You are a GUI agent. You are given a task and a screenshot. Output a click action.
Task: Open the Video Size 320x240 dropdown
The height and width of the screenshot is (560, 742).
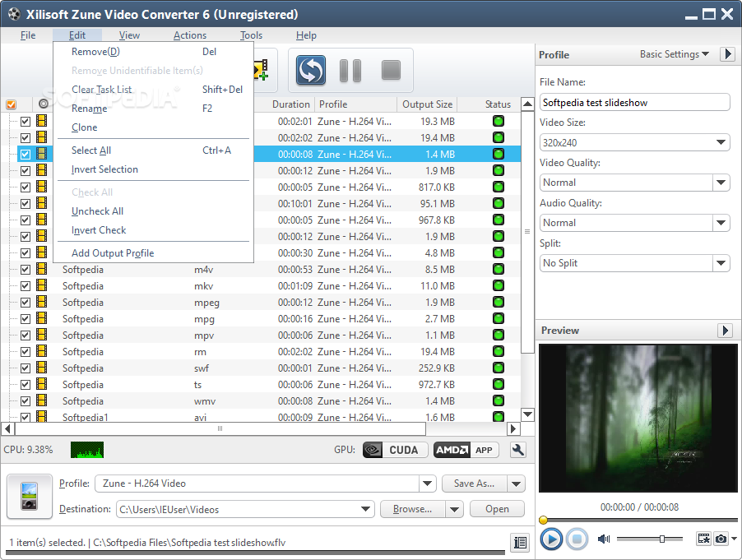point(721,142)
